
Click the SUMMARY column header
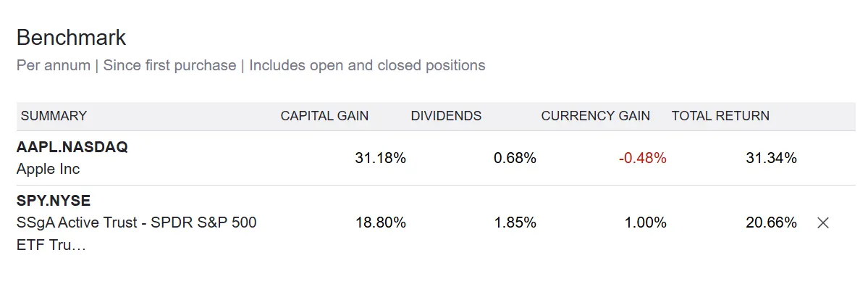[54, 116]
